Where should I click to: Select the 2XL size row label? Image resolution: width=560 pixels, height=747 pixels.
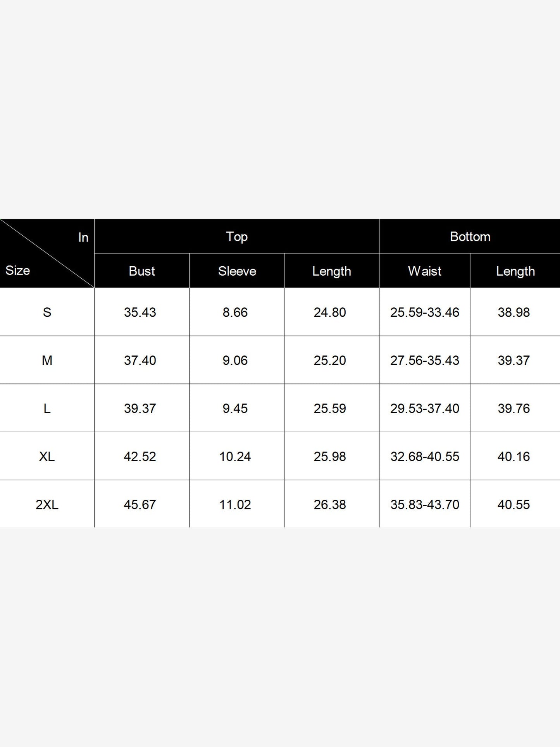click(x=47, y=504)
